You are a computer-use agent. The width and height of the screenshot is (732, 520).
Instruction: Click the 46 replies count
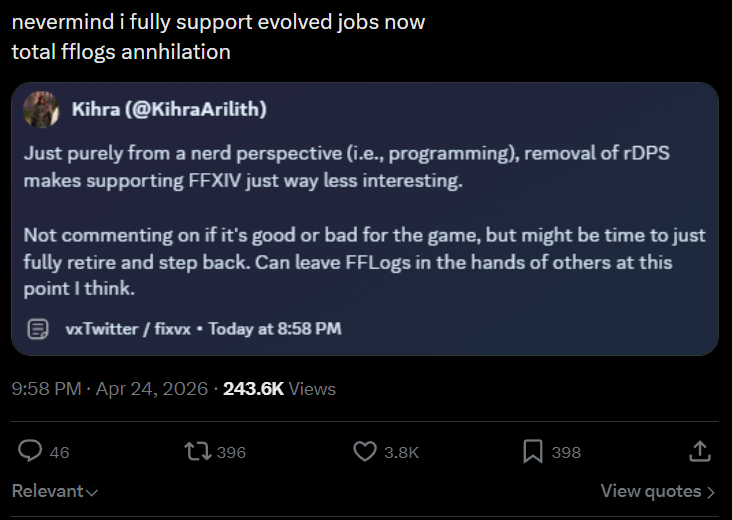coord(59,453)
